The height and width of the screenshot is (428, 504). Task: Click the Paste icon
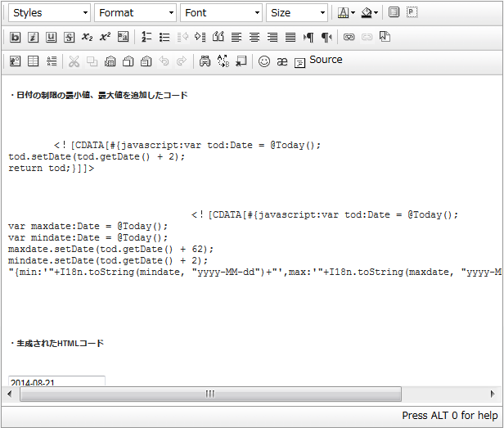point(110,61)
